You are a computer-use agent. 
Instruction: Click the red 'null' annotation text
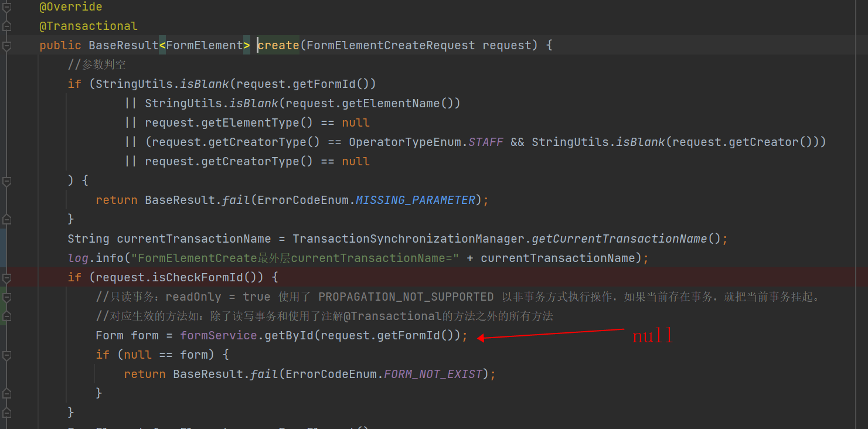(x=652, y=335)
